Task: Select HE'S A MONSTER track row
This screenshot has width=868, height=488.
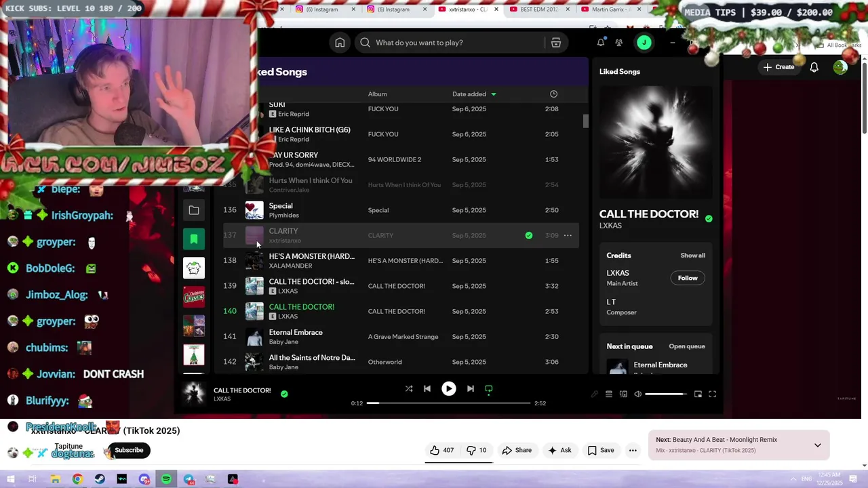Action: pos(401,261)
